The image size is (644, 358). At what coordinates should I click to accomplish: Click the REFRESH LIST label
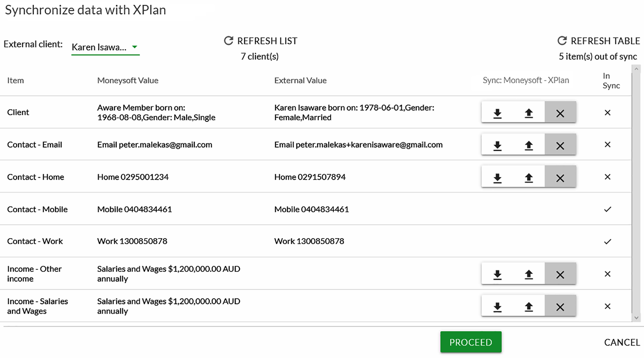click(267, 41)
